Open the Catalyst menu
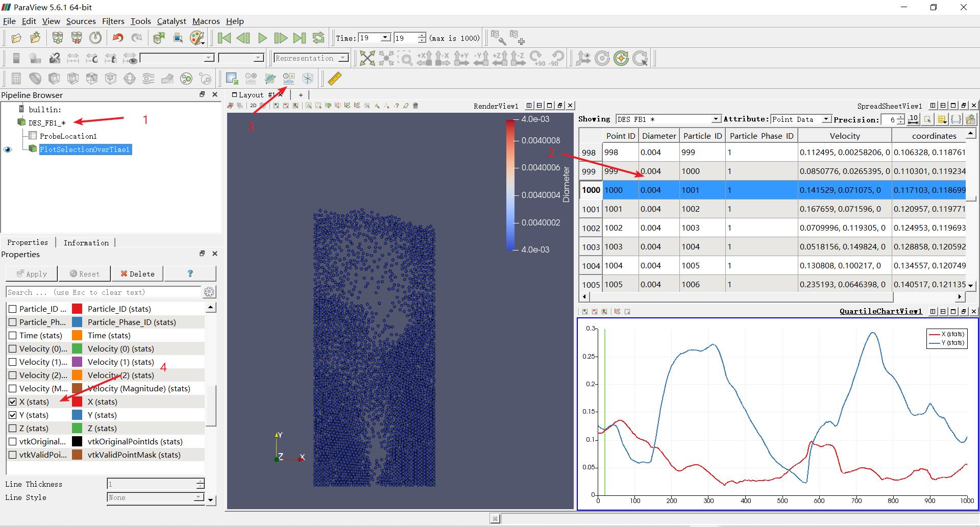This screenshot has width=980, height=527. [x=171, y=21]
